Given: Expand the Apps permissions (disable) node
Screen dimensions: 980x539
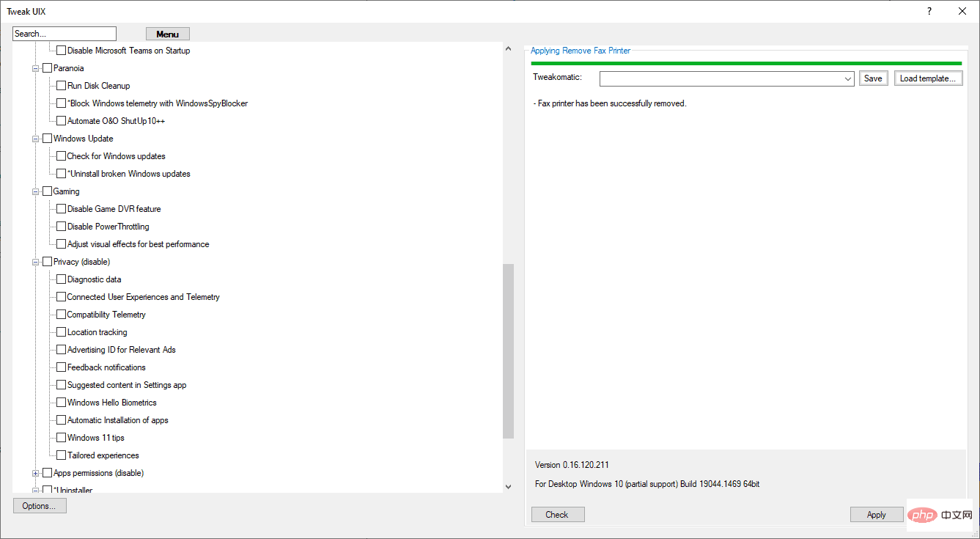Looking at the screenshot, I should click(35, 473).
